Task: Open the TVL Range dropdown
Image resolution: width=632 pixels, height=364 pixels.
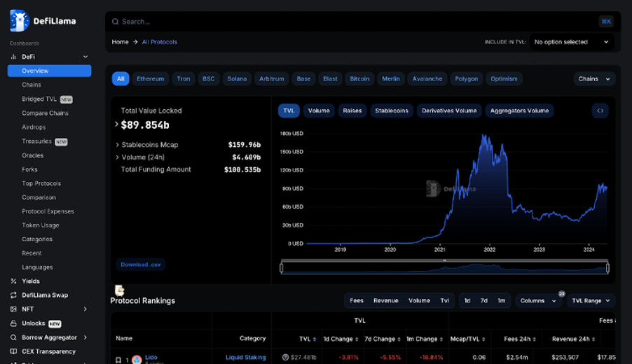Action: pos(591,301)
